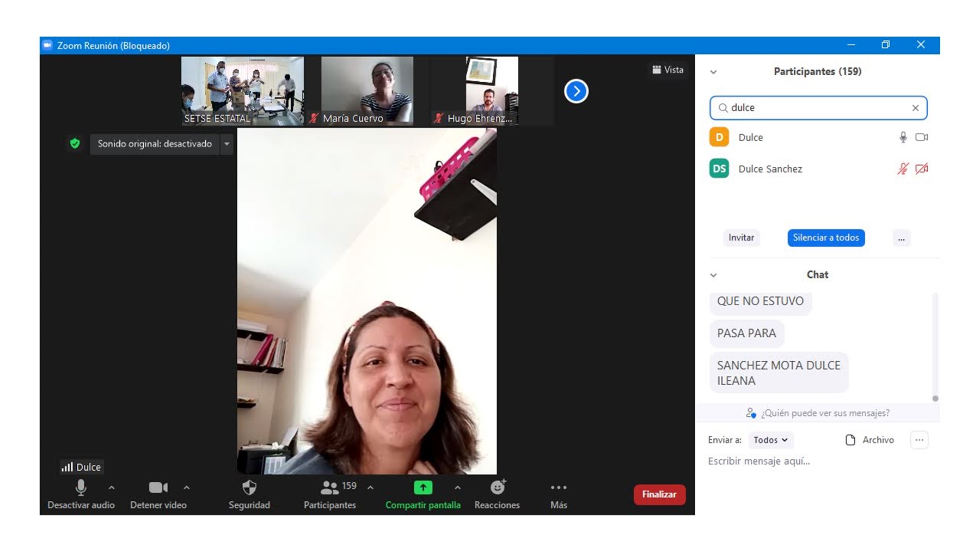Click the chat scrollbar handle
The image size is (980, 552).
click(x=935, y=398)
